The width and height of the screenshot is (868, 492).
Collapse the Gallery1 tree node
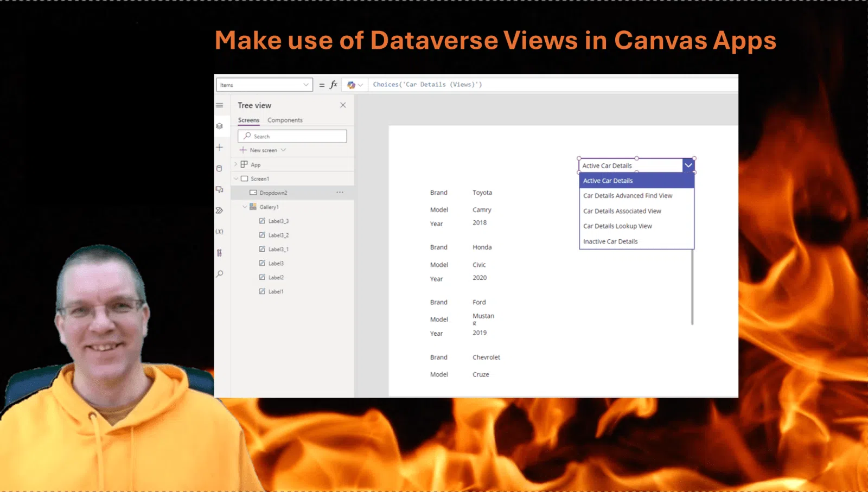click(x=245, y=207)
